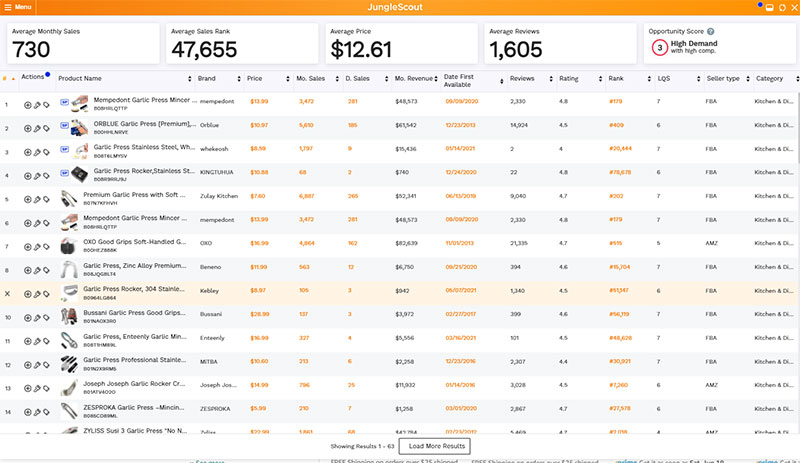Click the Garlic Press Professional Stainless thumbnail
Image resolution: width=800 pixels, height=463 pixels.
pos(69,363)
